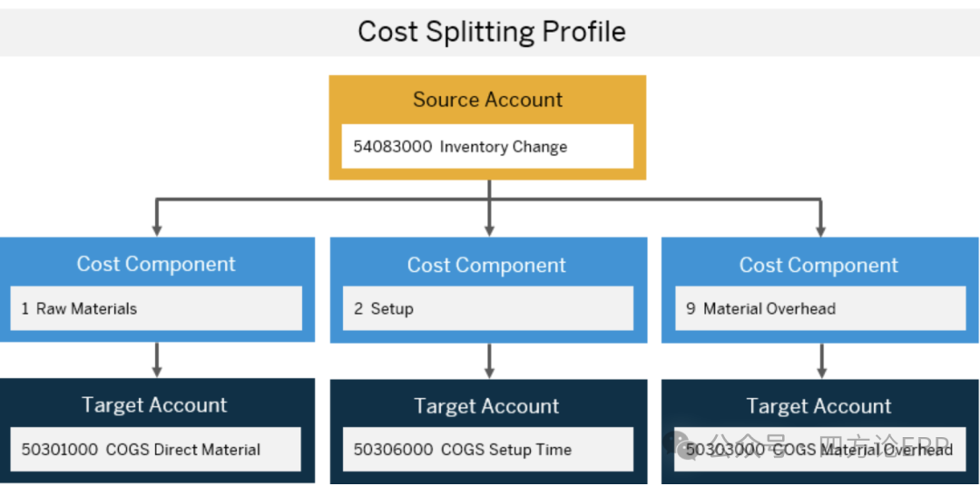
Task: Click the "54083000 Inventory Change" box
Action: 487,146
